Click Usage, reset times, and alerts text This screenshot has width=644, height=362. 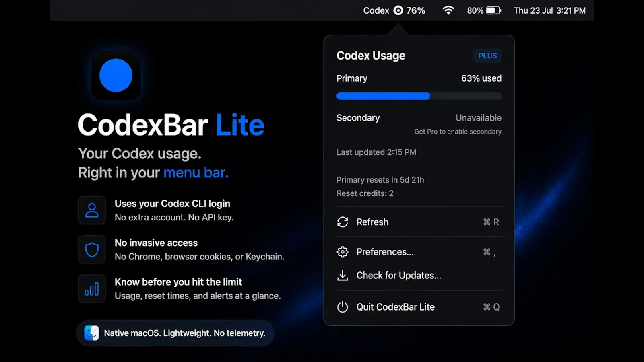[x=198, y=296]
